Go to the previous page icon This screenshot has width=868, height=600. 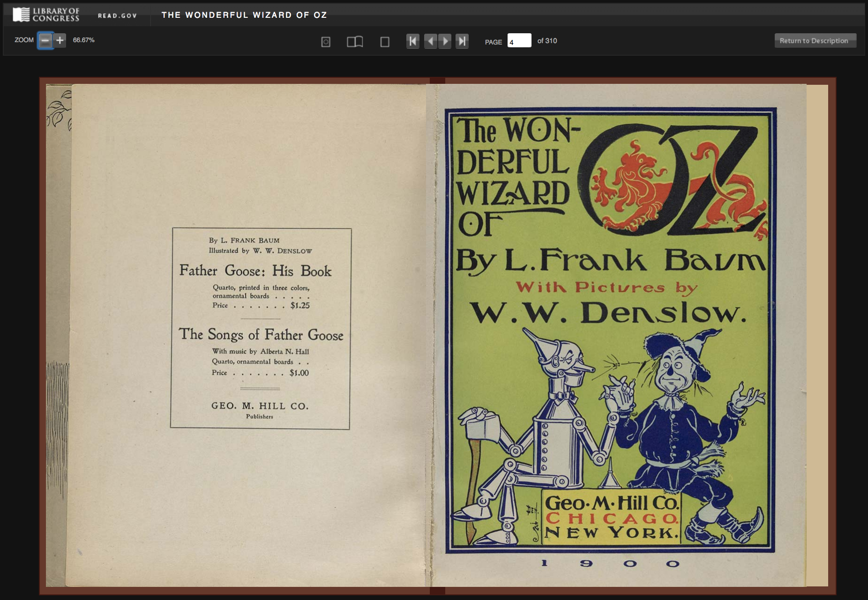pos(431,41)
